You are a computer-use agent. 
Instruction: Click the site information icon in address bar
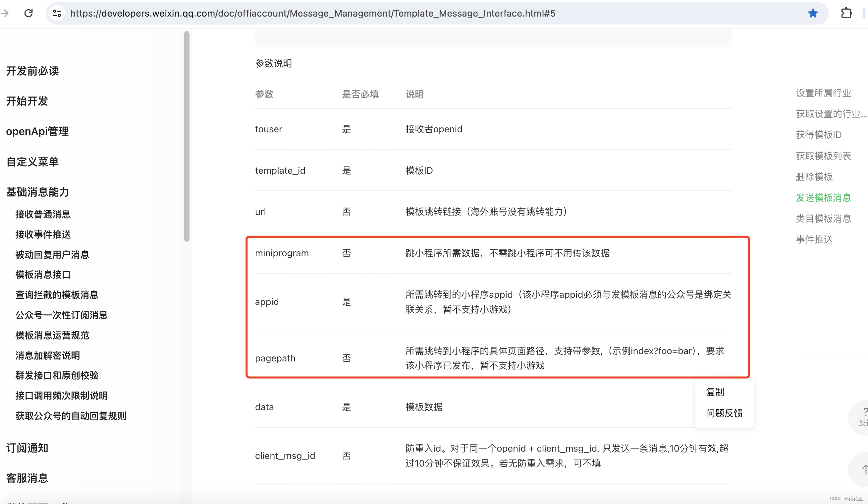click(57, 13)
